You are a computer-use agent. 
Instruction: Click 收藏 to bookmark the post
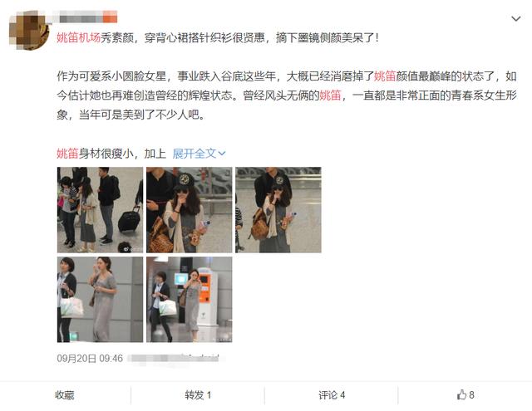(x=65, y=395)
